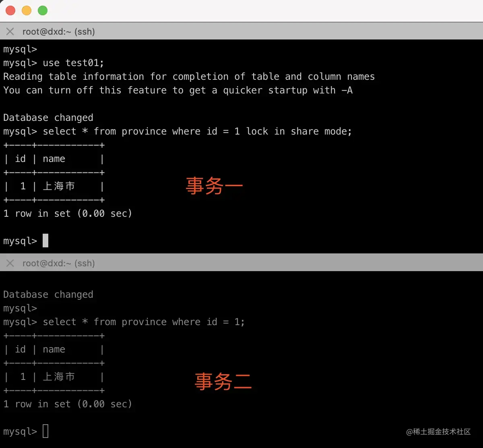
Task: Click 'You can turn off this feature' line
Action: coord(178,90)
